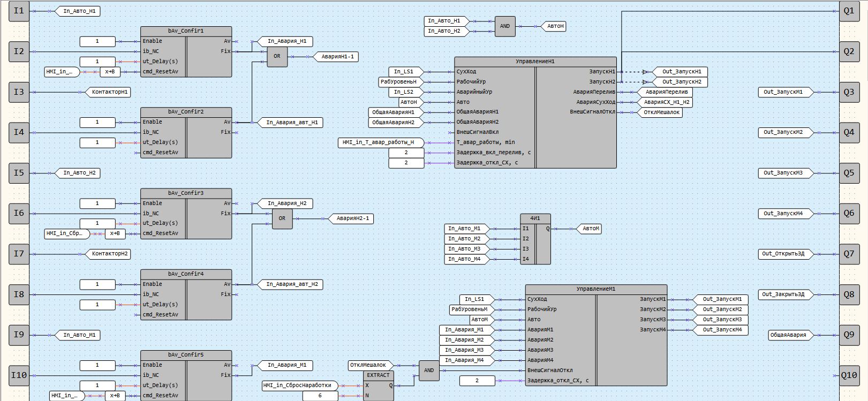Select the constant 6 at EXTRACT N input
This screenshot has width=868, height=401.
click(x=320, y=396)
